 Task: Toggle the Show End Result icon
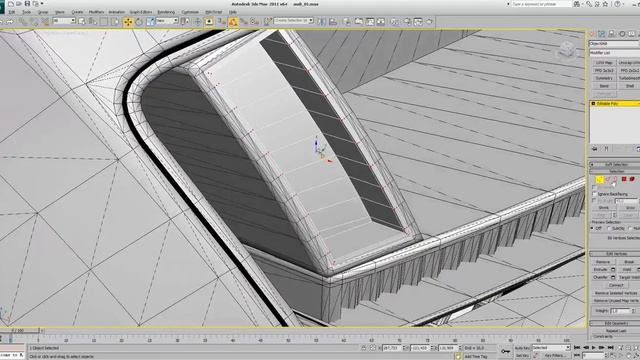(x=606, y=149)
